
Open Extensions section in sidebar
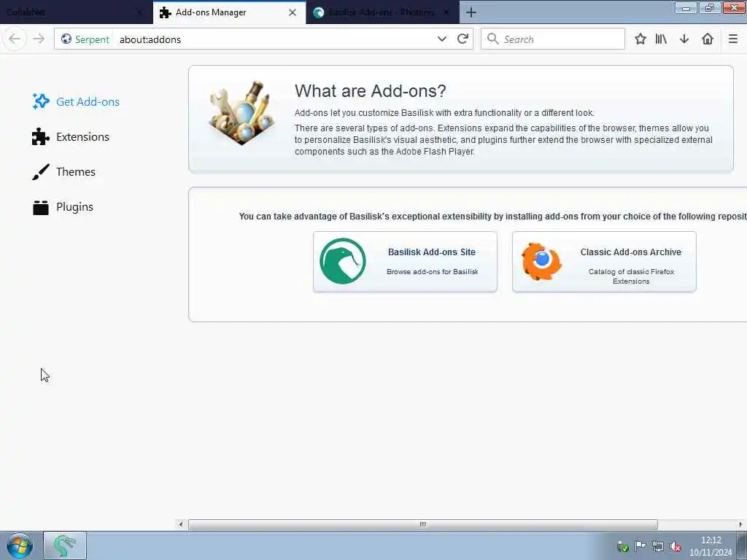click(x=71, y=136)
